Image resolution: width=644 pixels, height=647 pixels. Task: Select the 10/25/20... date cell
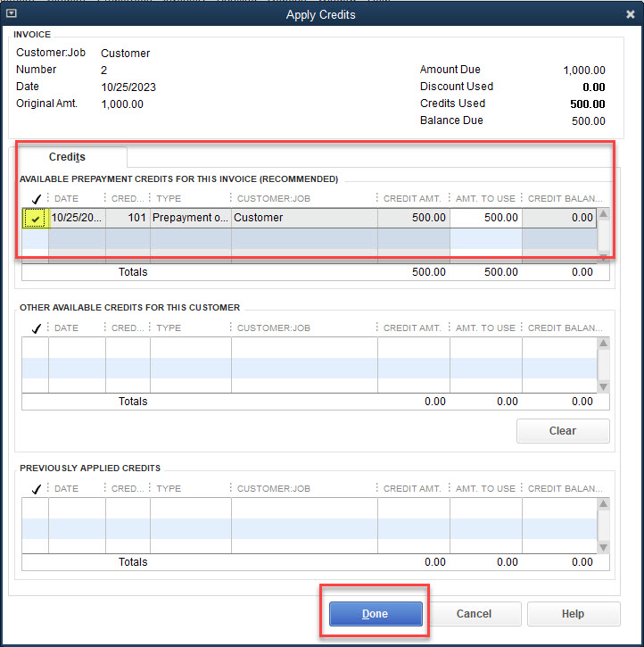tap(77, 218)
